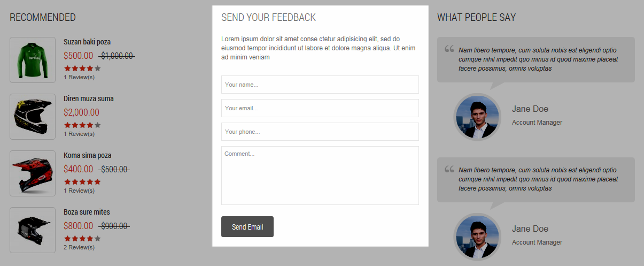
Task: Open the red patterned helmet thumbnail
Action: click(33, 173)
